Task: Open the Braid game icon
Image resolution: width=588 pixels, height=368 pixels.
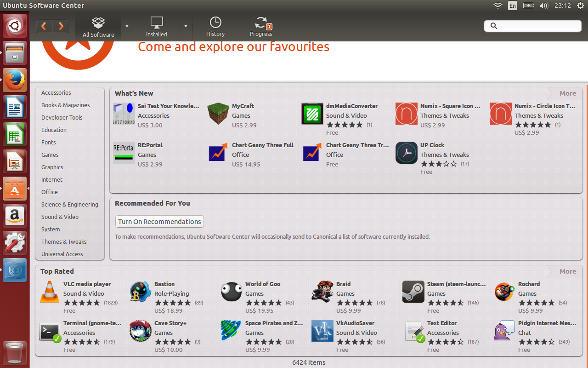Action: pos(322,292)
